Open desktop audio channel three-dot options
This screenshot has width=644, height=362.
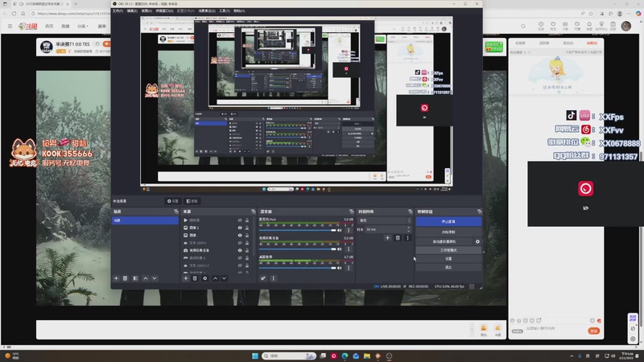pyautogui.click(x=349, y=268)
